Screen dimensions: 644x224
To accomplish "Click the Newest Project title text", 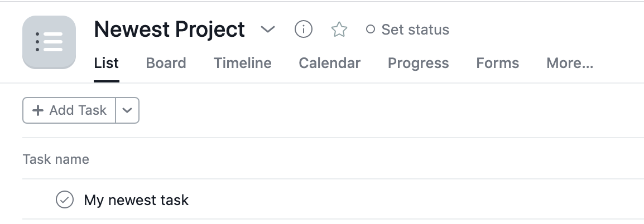I will click(x=169, y=29).
